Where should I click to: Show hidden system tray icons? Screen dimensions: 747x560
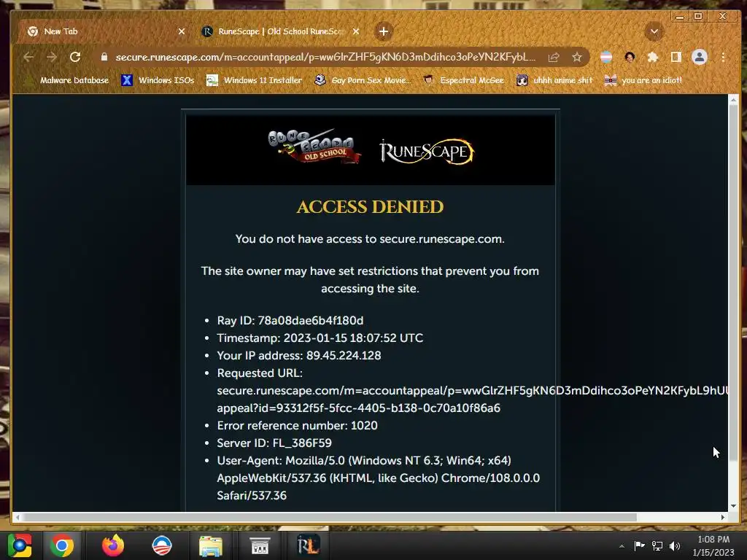click(x=622, y=546)
